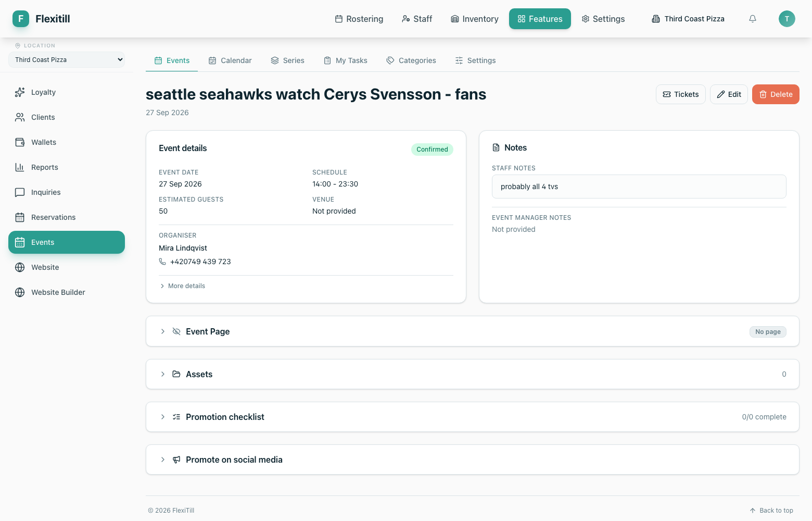Expand the Assets section

pos(473,374)
